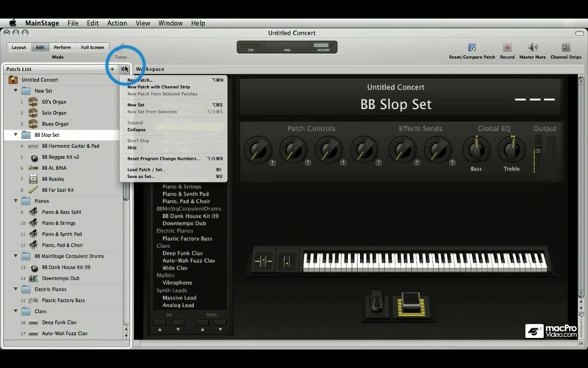Select Piano, Pad & Choir patch row

point(63,245)
